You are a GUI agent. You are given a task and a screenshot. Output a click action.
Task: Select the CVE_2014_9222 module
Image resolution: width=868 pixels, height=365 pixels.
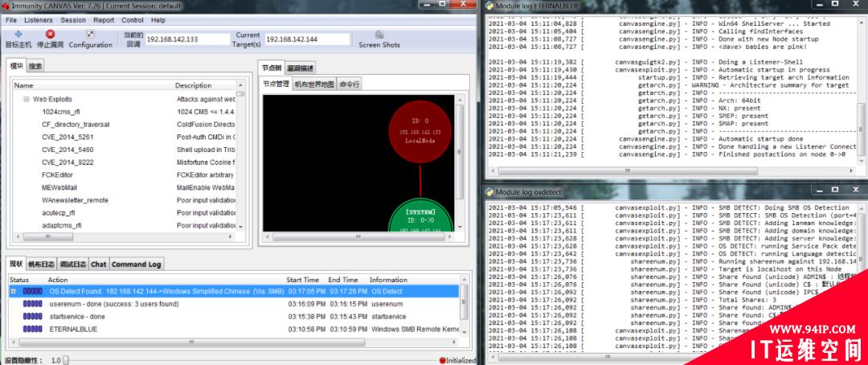point(68,162)
